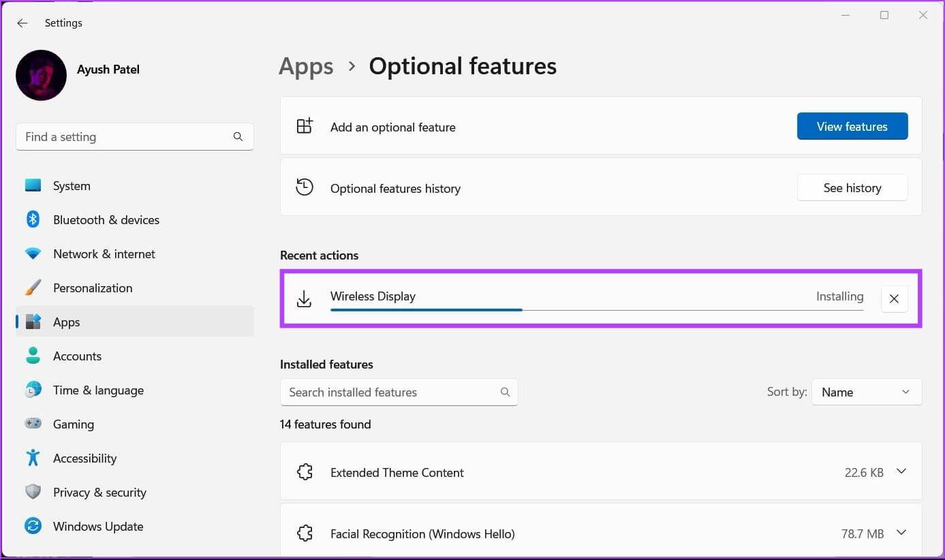Click the 78.7 MB size value
Screen dimensions: 945x560
click(x=863, y=533)
